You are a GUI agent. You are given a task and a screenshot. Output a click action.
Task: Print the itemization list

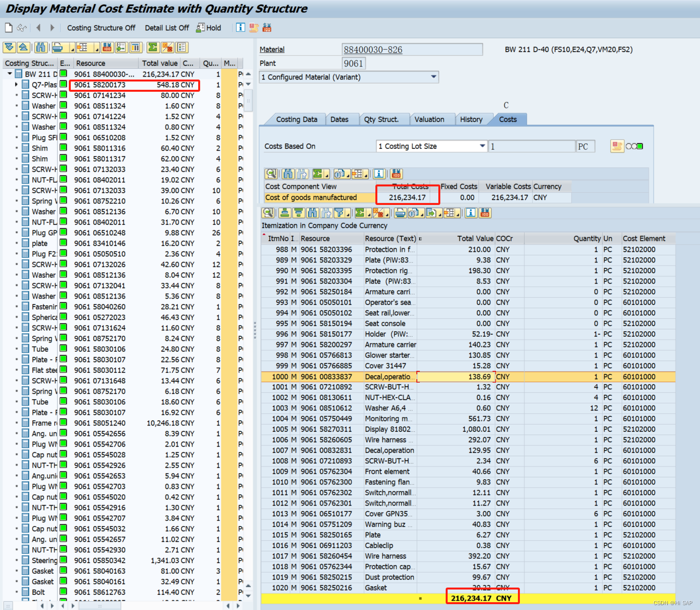click(x=399, y=213)
